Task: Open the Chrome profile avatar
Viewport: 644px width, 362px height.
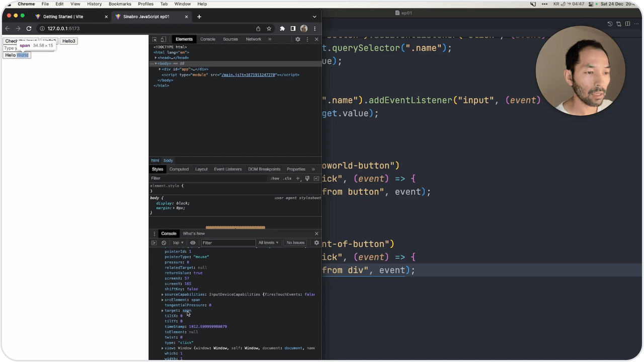Action: 304,29
